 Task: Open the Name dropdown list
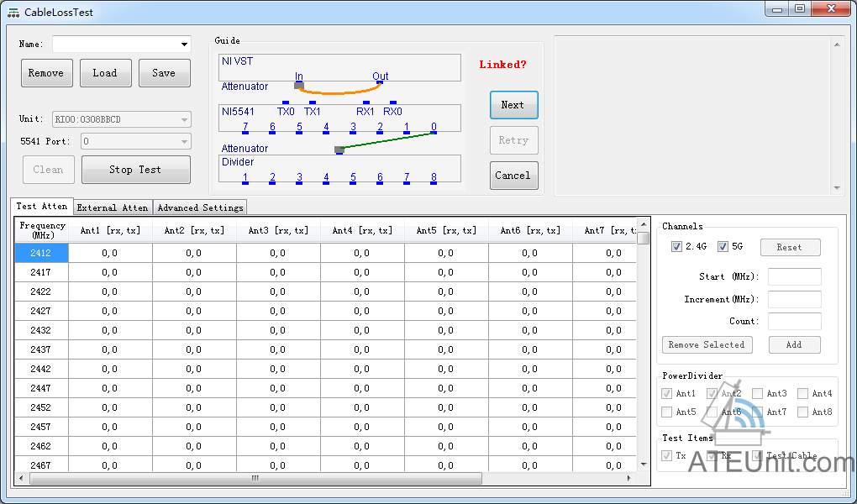click(184, 45)
